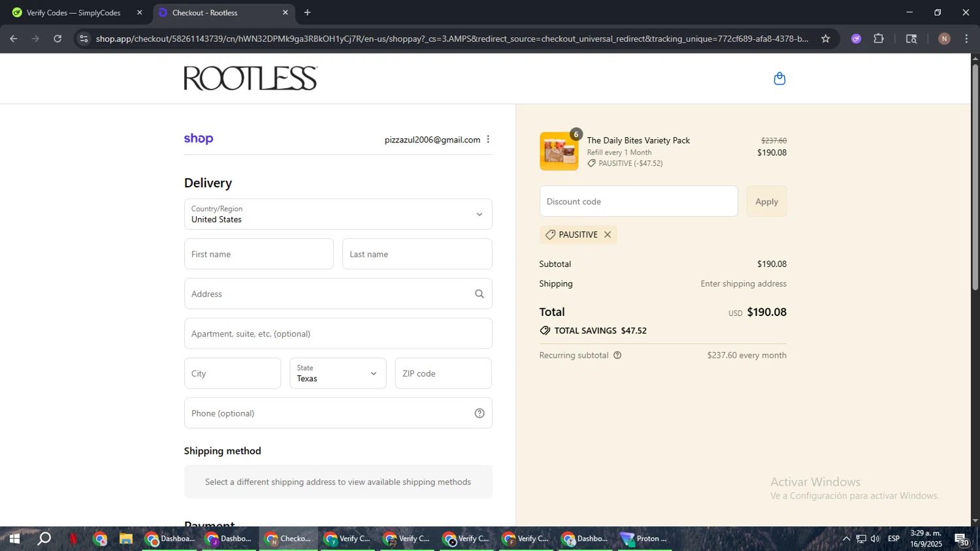Viewport: 980px width, 551px height.
Task: Click the ZIP code field
Action: click(x=443, y=373)
